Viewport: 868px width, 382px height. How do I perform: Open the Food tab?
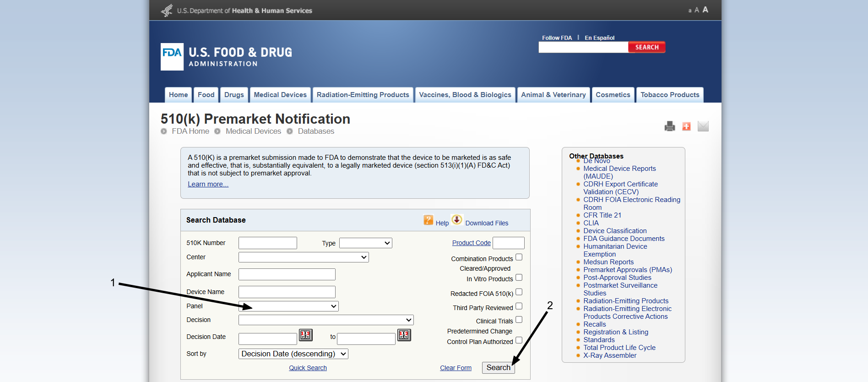(206, 95)
